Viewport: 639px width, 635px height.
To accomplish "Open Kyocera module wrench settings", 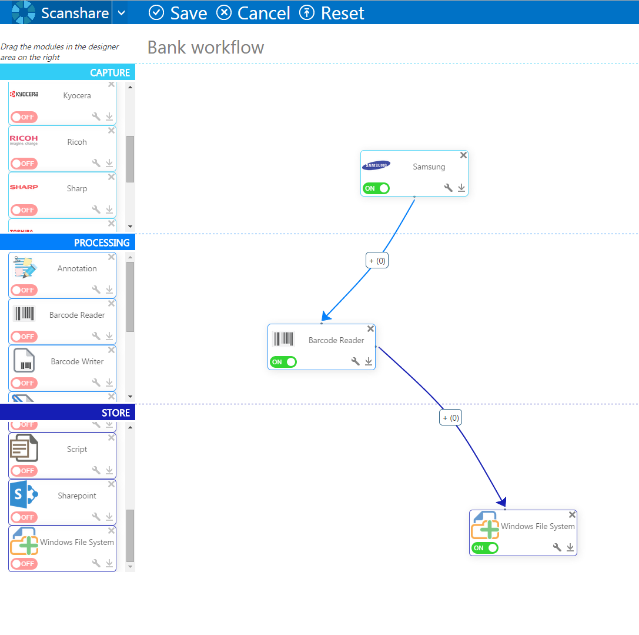I will [x=96, y=117].
